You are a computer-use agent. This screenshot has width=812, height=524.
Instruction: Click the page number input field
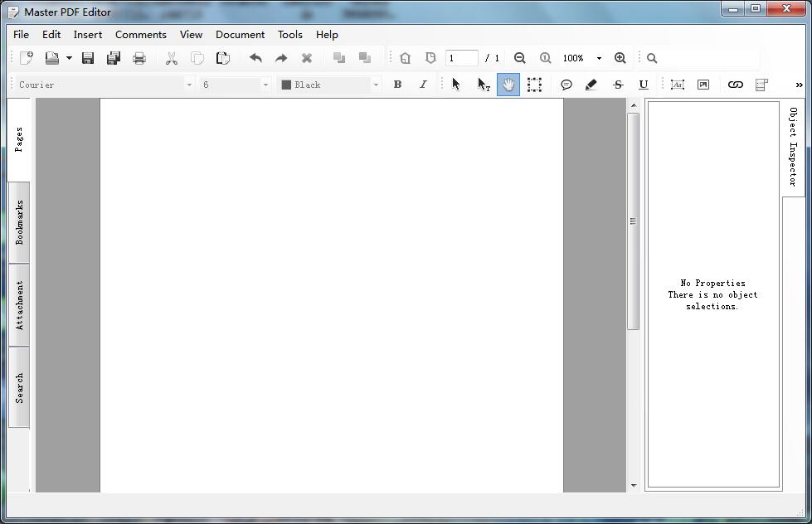(x=461, y=58)
